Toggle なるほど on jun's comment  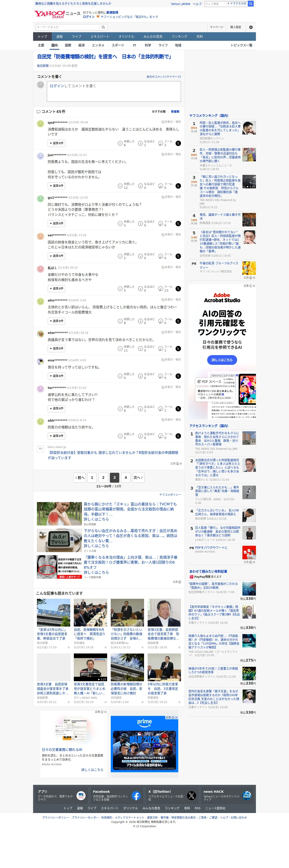coord(146,186)
